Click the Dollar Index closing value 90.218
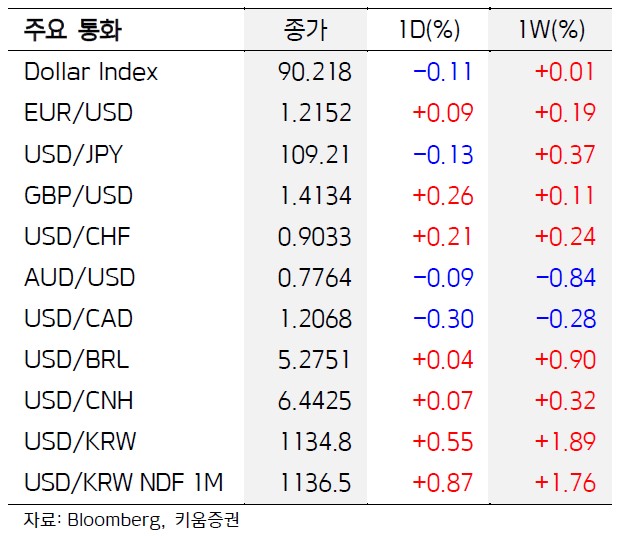The height and width of the screenshot is (536, 618). coord(314,72)
